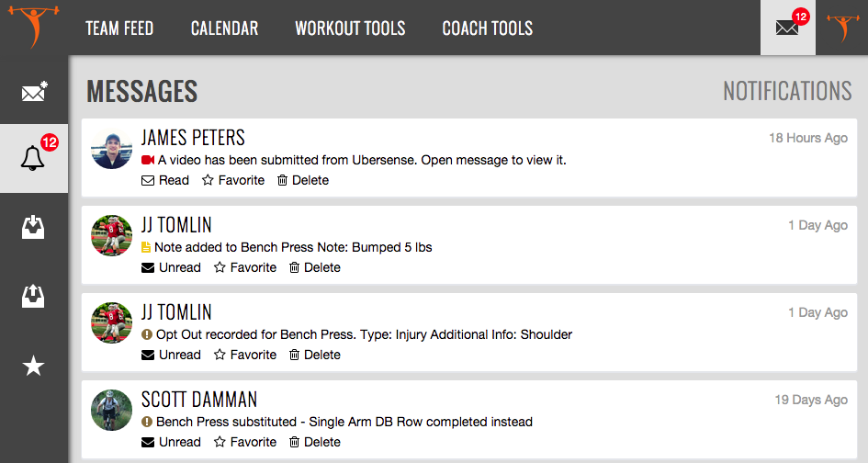
Task: Click the envelope messages icon in top bar
Action: click(787, 28)
